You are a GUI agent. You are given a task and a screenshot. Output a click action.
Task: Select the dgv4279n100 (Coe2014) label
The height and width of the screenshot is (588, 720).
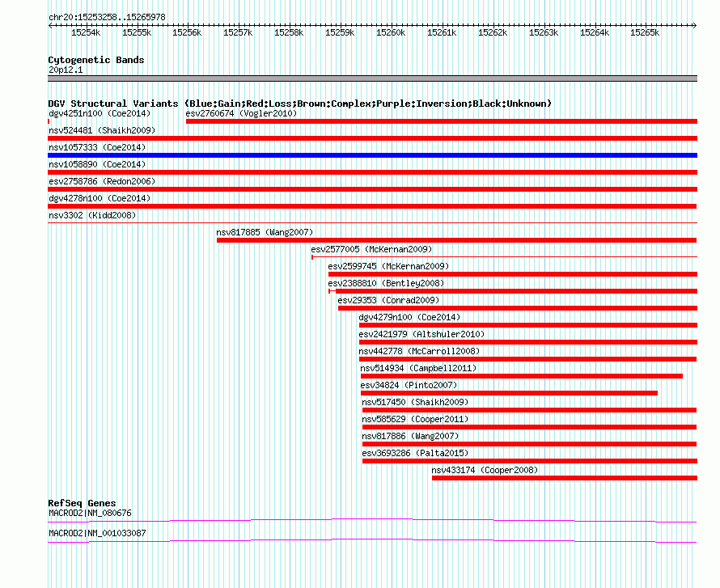(409, 317)
